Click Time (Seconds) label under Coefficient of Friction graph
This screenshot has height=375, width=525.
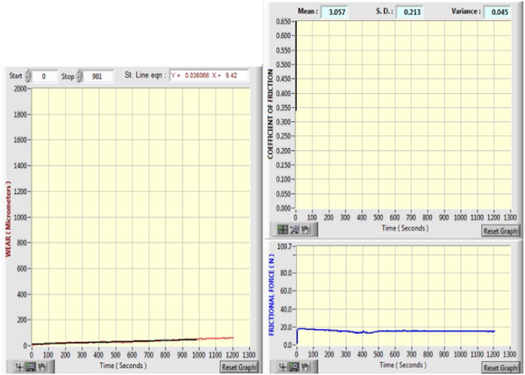405,228
